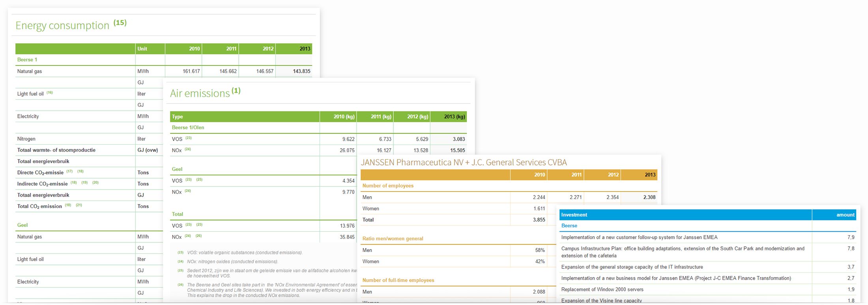Click the 'Number of employees' section label
Image resolution: width=868 pixels, height=305 pixels.
(x=388, y=186)
